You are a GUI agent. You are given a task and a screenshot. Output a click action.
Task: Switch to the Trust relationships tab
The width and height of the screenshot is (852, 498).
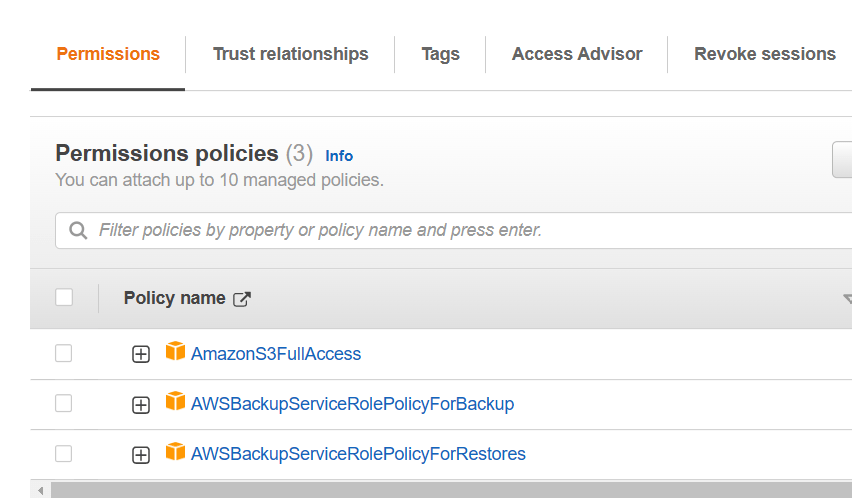[x=290, y=54]
